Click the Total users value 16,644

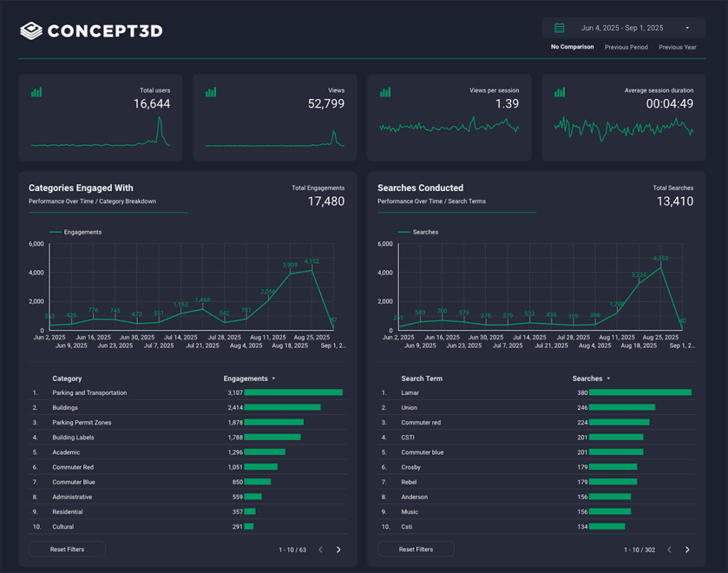(152, 104)
